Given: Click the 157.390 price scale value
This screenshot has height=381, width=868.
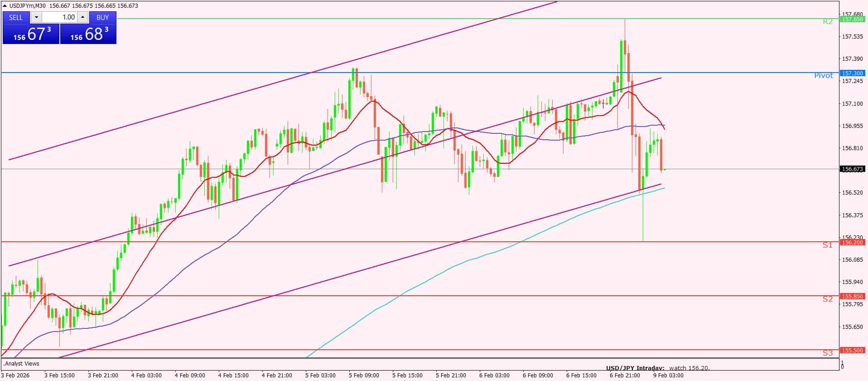Looking at the screenshot, I should (x=852, y=59).
